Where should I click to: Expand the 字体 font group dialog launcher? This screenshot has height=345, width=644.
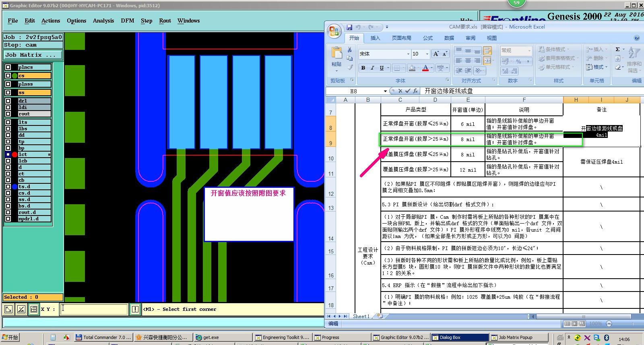point(448,80)
